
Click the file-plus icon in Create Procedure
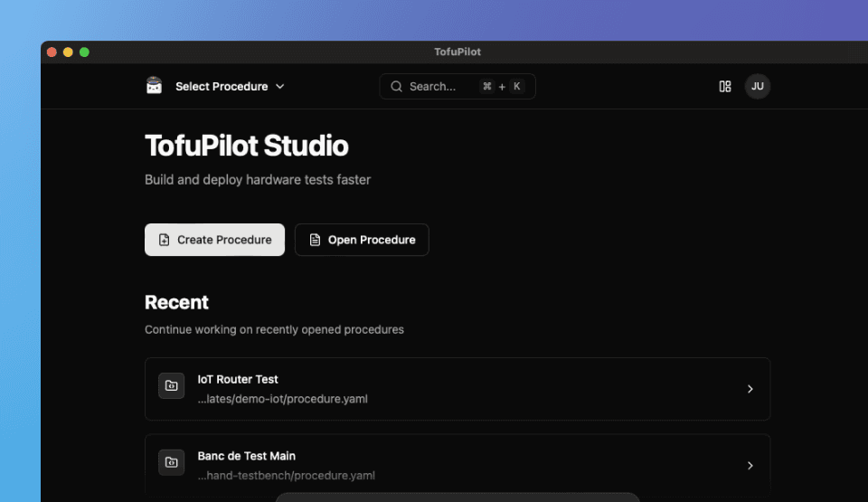click(x=164, y=240)
